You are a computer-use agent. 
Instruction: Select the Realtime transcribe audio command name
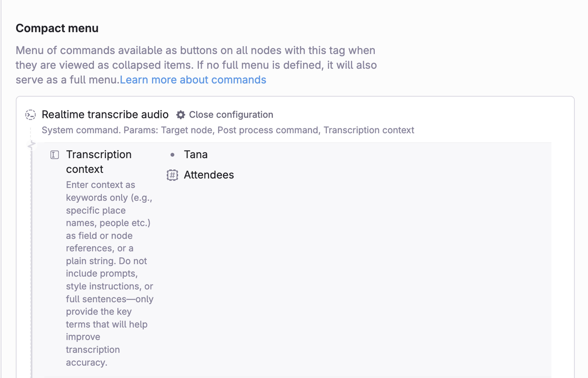[105, 115]
